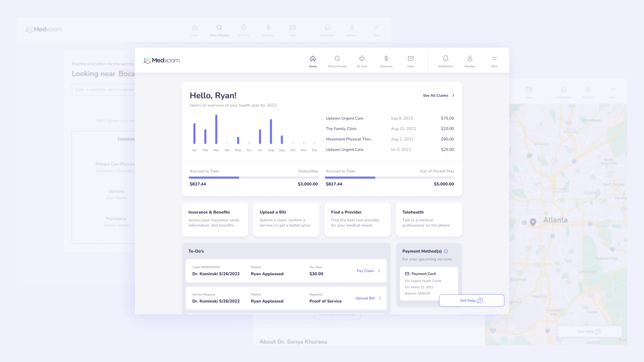644x362 pixels.
Task: Click Find a Provider magnifier icon in front window
Action: point(337,58)
